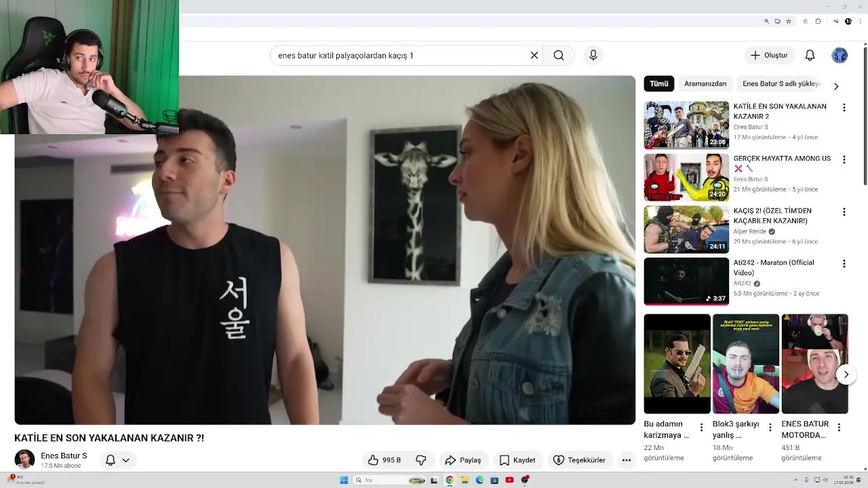The image size is (868, 488).
Task: Open options for KATİLE EN SON YAKALANAN KAZANIR 2
Action: tap(844, 108)
